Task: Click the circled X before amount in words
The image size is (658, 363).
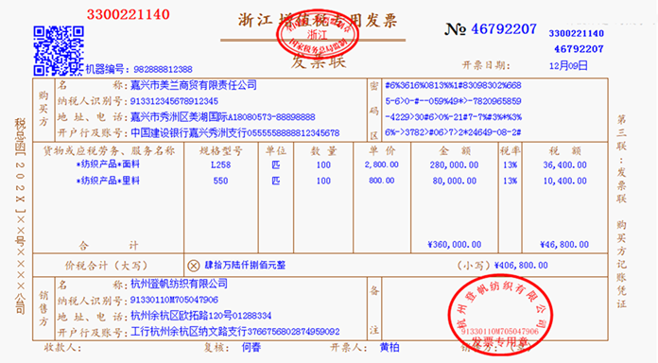Action: pos(193,266)
